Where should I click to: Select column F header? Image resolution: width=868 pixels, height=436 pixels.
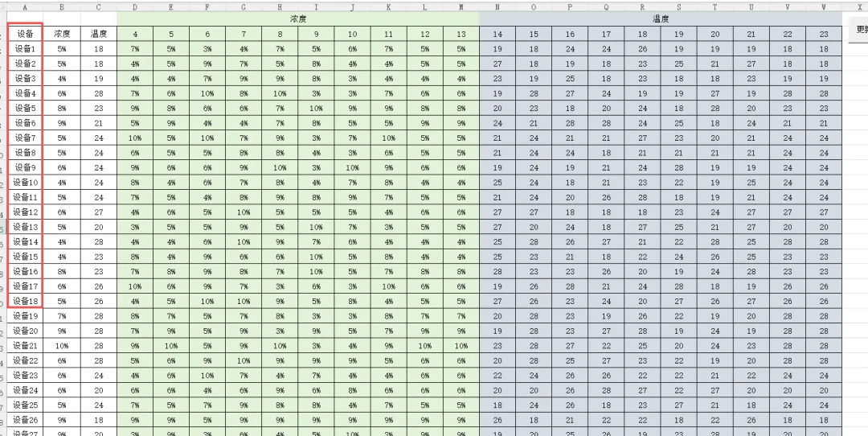(x=207, y=6)
